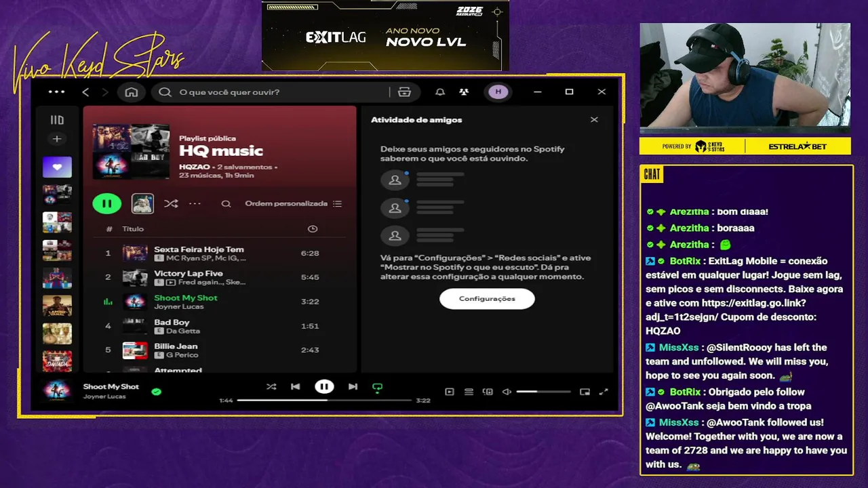Open 'Joyner Lucas' artist in the track list
This screenshot has width=868, height=488.
click(179, 306)
